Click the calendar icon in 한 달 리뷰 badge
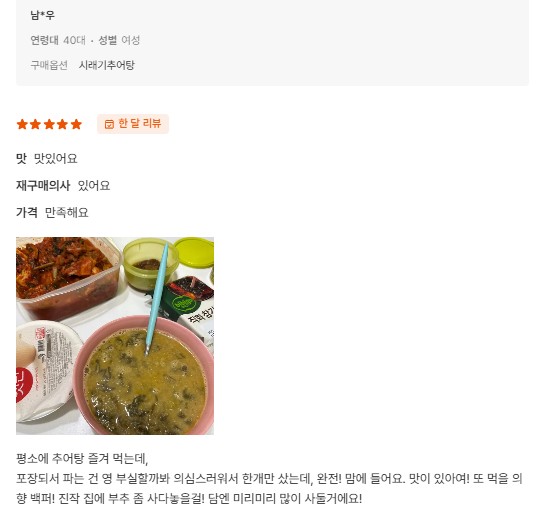 point(109,124)
